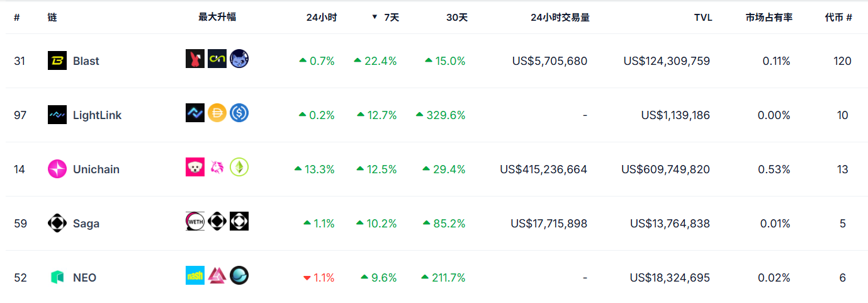Sort by TVL column header
868x303 pixels.
(x=703, y=18)
